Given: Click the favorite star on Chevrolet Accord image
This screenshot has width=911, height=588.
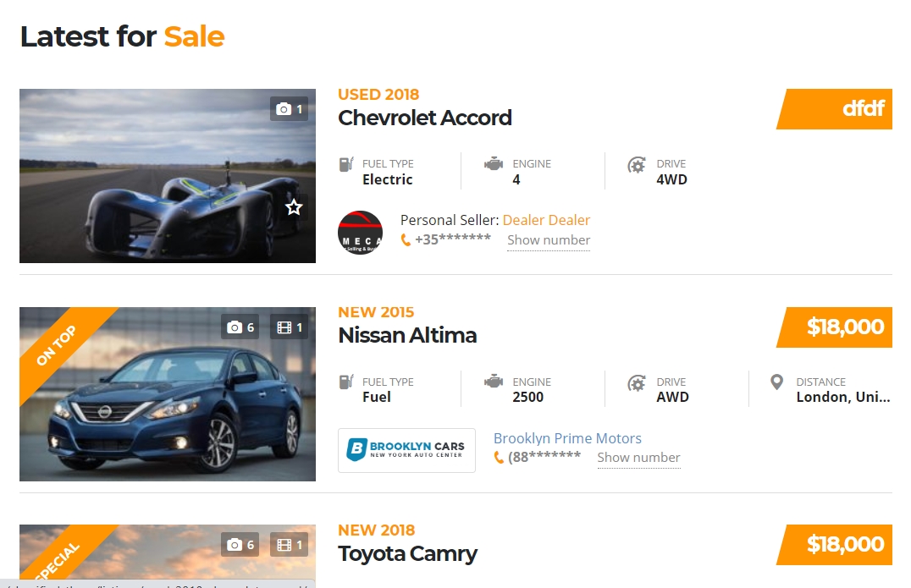Looking at the screenshot, I should tap(294, 207).
